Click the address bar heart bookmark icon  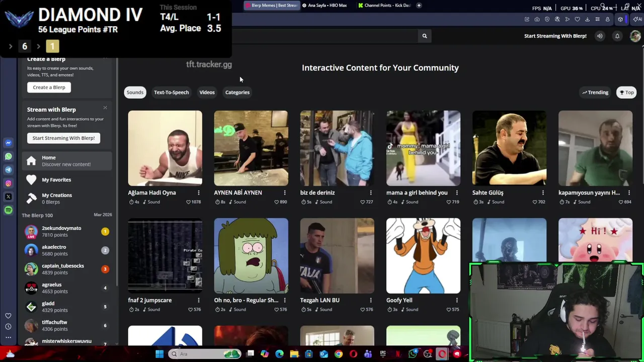[x=577, y=19]
